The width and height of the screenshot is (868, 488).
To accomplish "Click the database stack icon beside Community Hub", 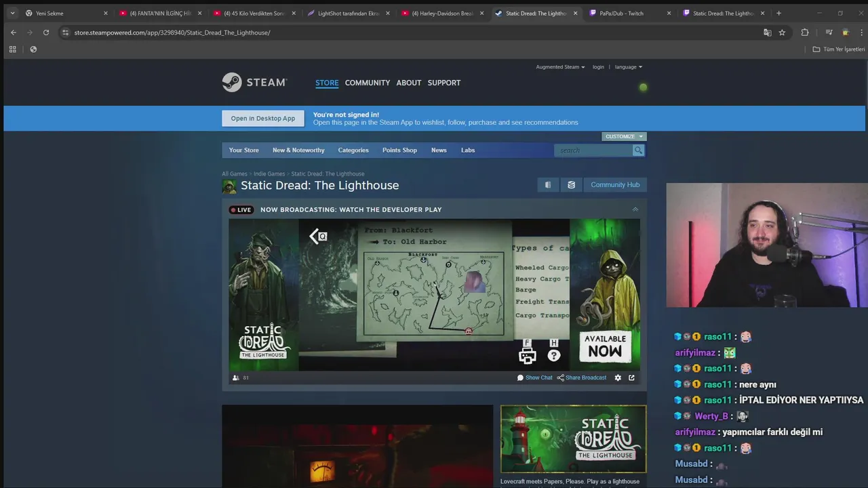I will pyautogui.click(x=571, y=185).
